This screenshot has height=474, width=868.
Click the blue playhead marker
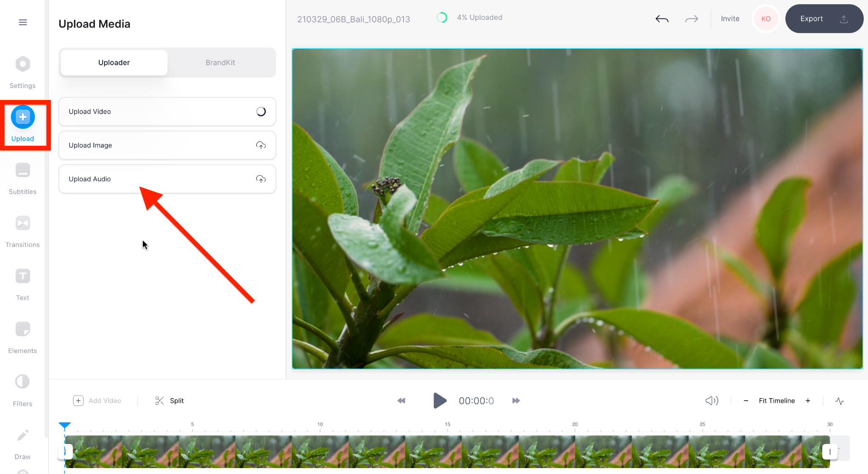tap(64, 425)
